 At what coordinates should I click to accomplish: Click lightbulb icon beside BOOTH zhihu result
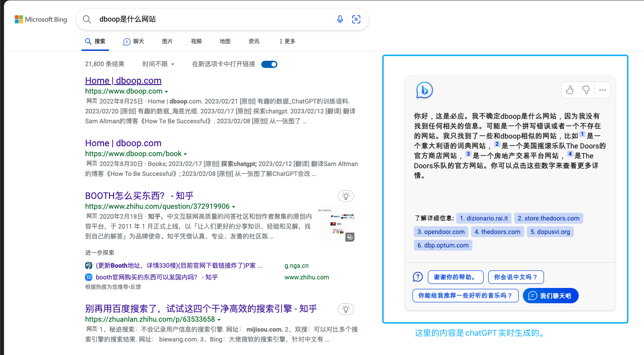[345, 196]
